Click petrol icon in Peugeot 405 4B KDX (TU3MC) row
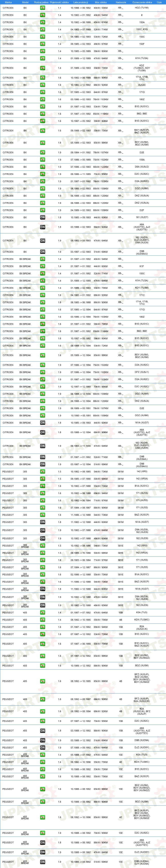This screenshot has width=166, height=868. (42, 620)
